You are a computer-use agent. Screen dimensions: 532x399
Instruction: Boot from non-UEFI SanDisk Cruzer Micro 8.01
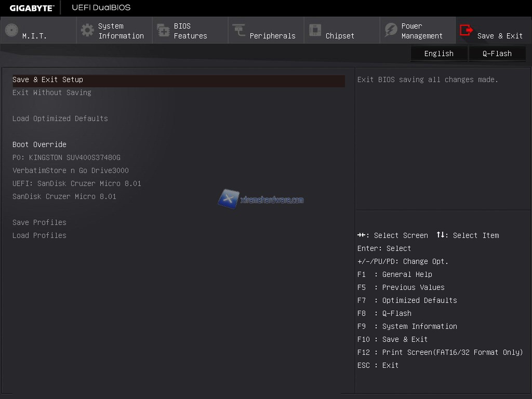pos(64,196)
